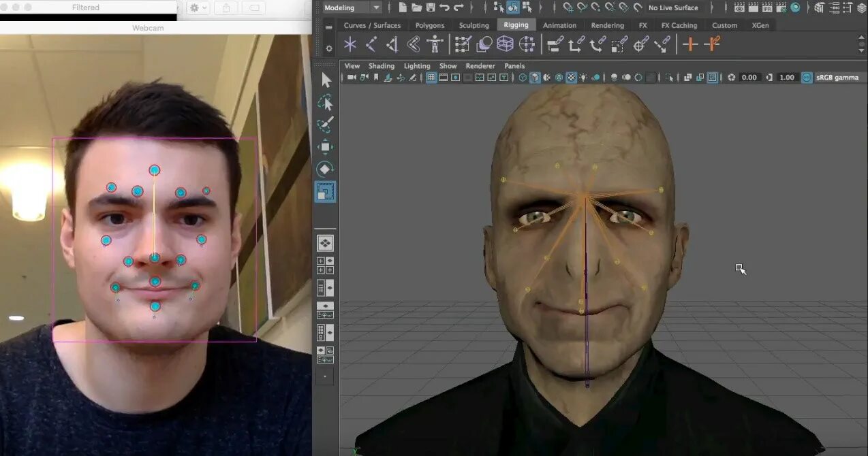Toggle use all lights bulb button
The height and width of the screenshot is (456, 868).
point(584,78)
